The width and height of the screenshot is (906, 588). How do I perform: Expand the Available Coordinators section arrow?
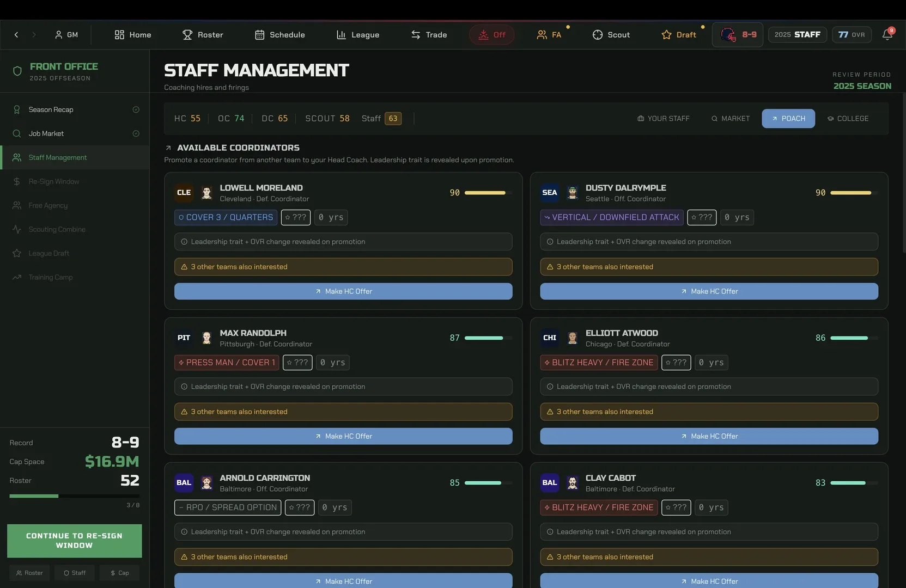click(168, 148)
